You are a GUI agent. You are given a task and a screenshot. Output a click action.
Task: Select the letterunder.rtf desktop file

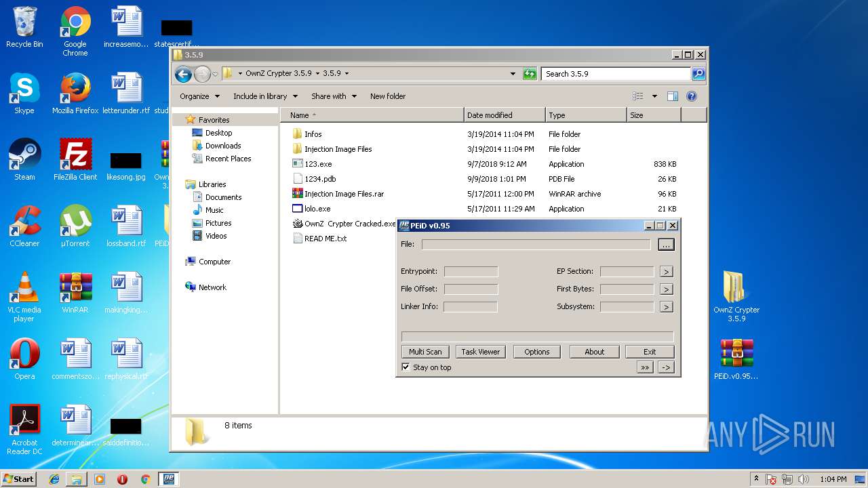point(126,94)
